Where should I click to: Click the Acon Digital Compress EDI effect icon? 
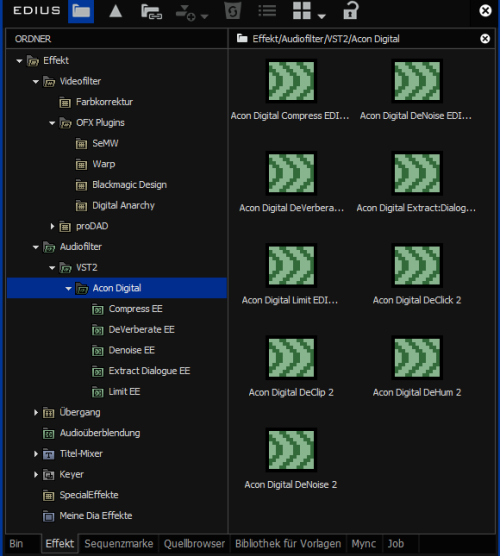pyautogui.click(x=291, y=81)
